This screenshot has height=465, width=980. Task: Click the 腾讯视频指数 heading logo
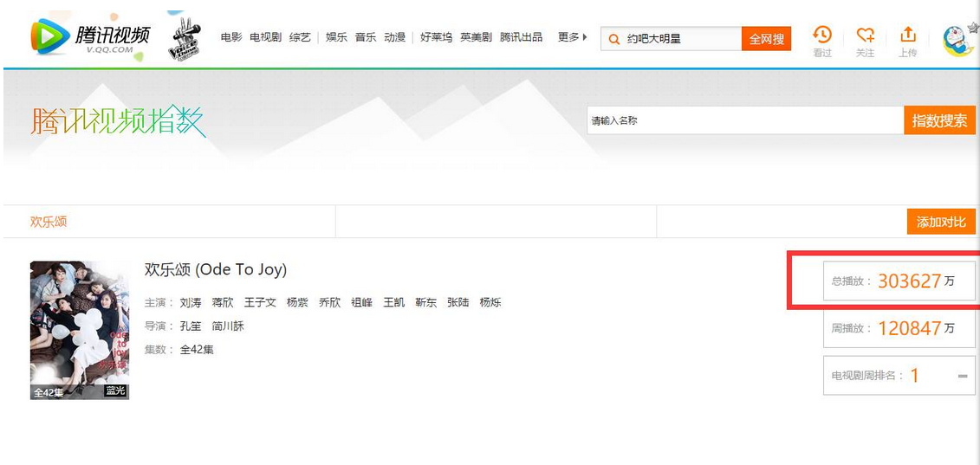pyautogui.click(x=118, y=120)
